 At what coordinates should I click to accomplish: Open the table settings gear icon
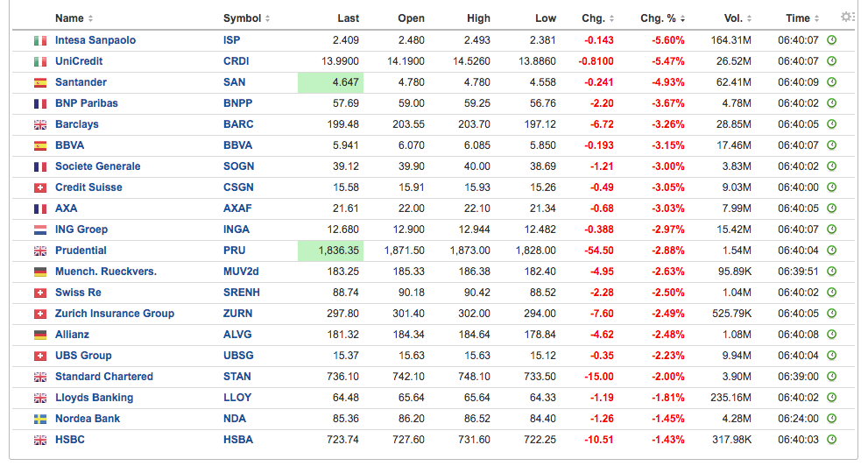846,18
